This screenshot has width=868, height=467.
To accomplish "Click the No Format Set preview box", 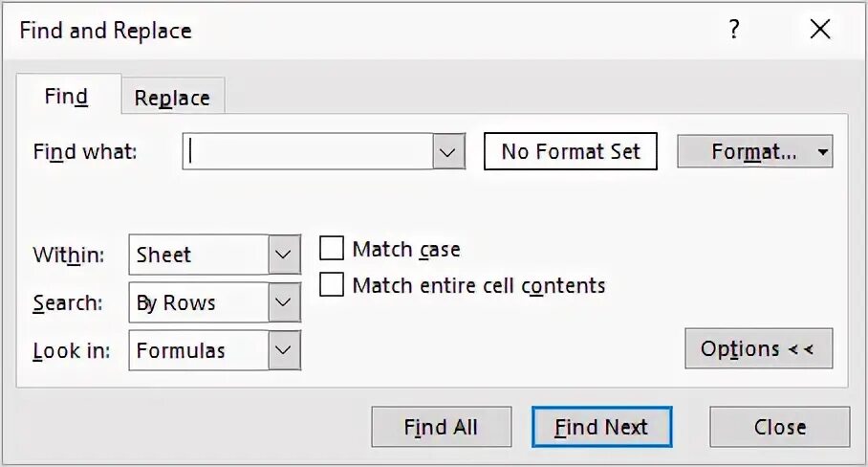I will 571,151.
